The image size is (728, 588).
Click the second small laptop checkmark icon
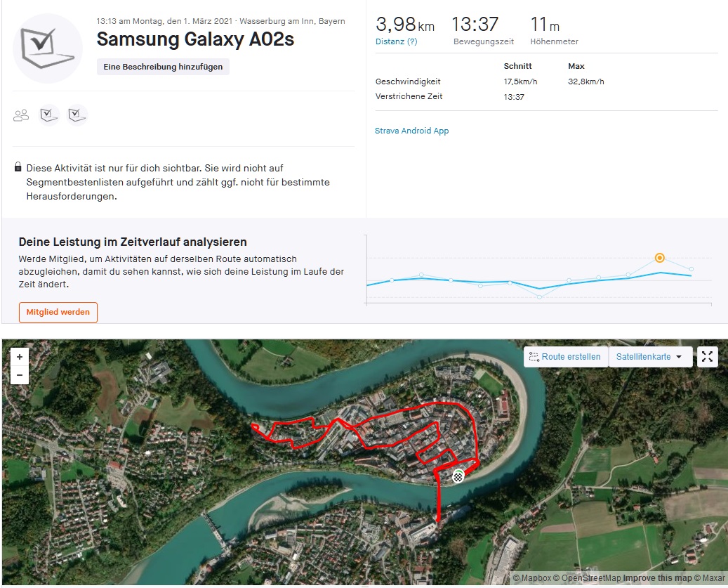click(x=77, y=115)
